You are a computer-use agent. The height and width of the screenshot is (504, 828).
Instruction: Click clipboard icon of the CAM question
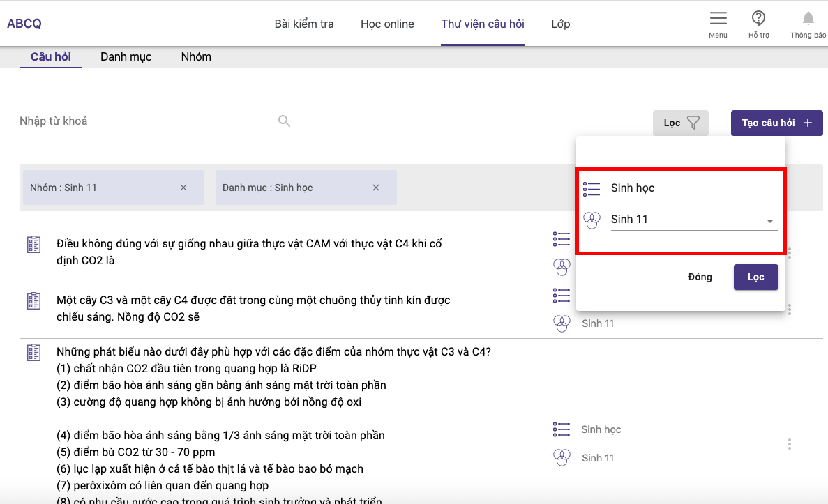click(x=33, y=245)
